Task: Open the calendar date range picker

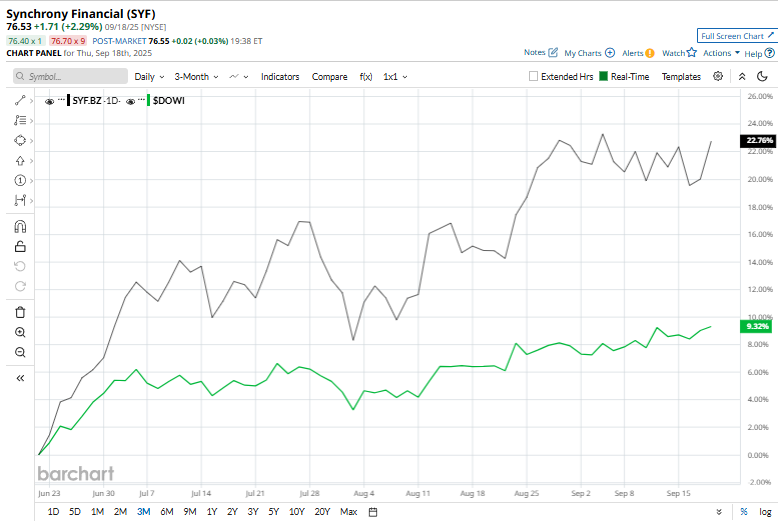Action: click(x=373, y=512)
